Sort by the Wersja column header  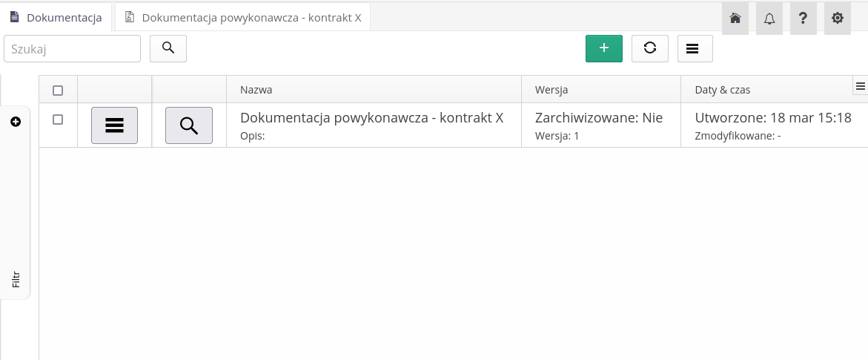[x=551, y=90]
